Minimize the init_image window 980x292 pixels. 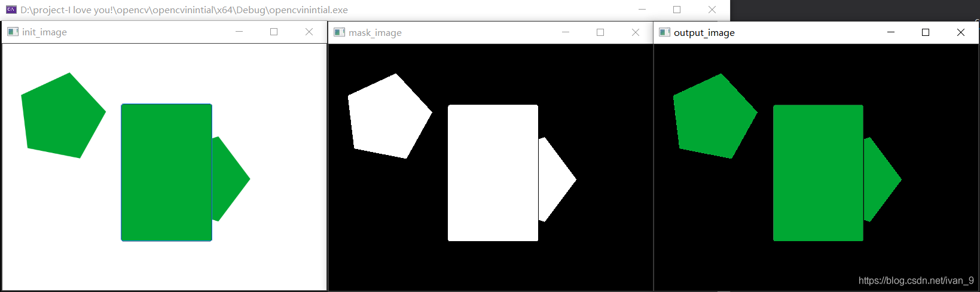pyautogui.click(x=239, y=32)
